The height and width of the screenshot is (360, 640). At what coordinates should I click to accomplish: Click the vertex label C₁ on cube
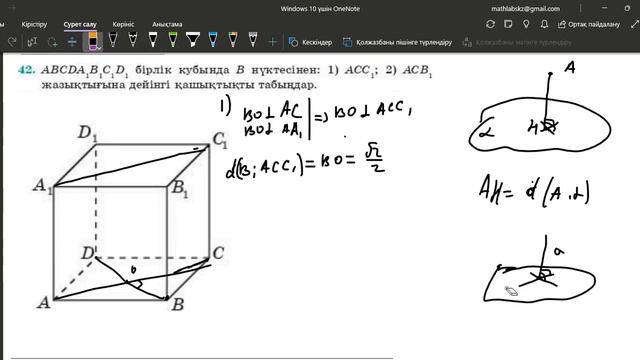tap(220, 140)
